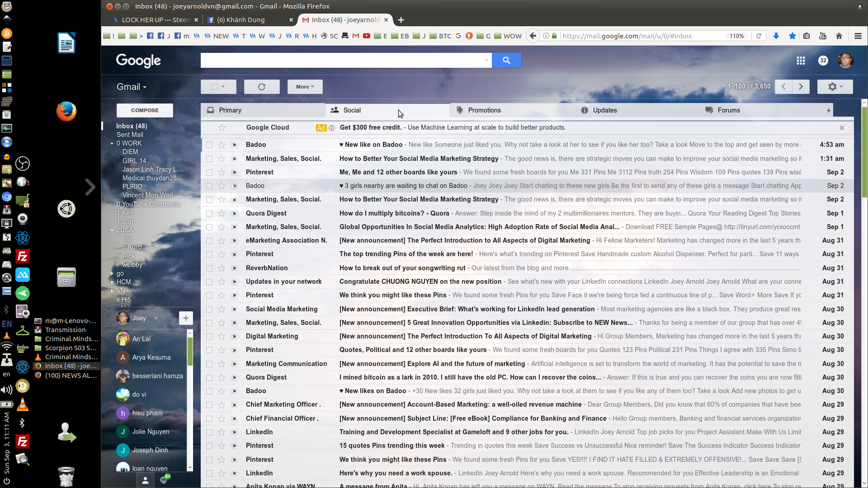Screen dimensions: 868x488
Task: Tick the Digital Marketing email checkbox
Action: [x=209, y=336]
